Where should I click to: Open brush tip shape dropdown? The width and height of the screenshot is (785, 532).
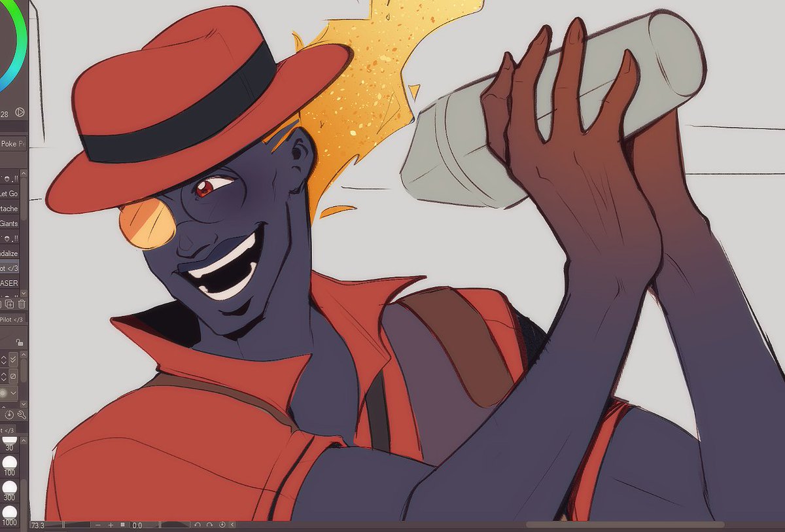click(13, 393)
